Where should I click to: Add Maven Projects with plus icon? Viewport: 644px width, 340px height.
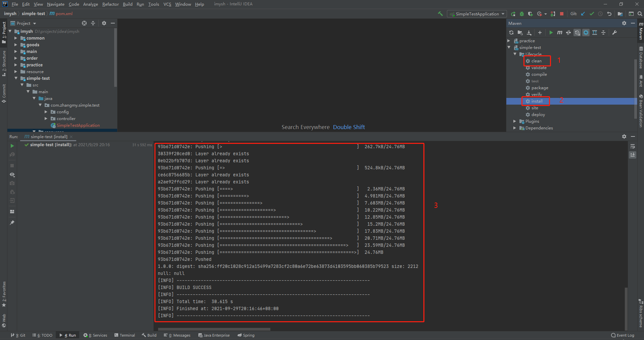540,33
